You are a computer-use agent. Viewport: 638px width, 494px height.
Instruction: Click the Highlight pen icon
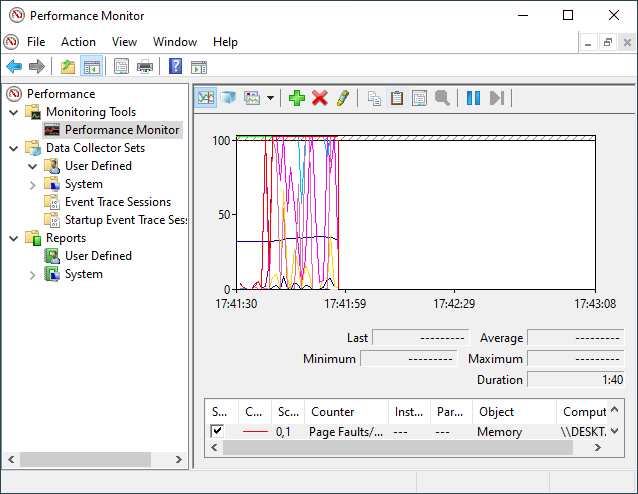tap(343, 98)
